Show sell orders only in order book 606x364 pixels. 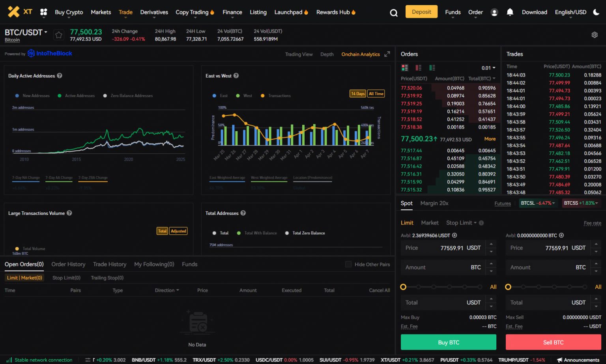(418, 68)
